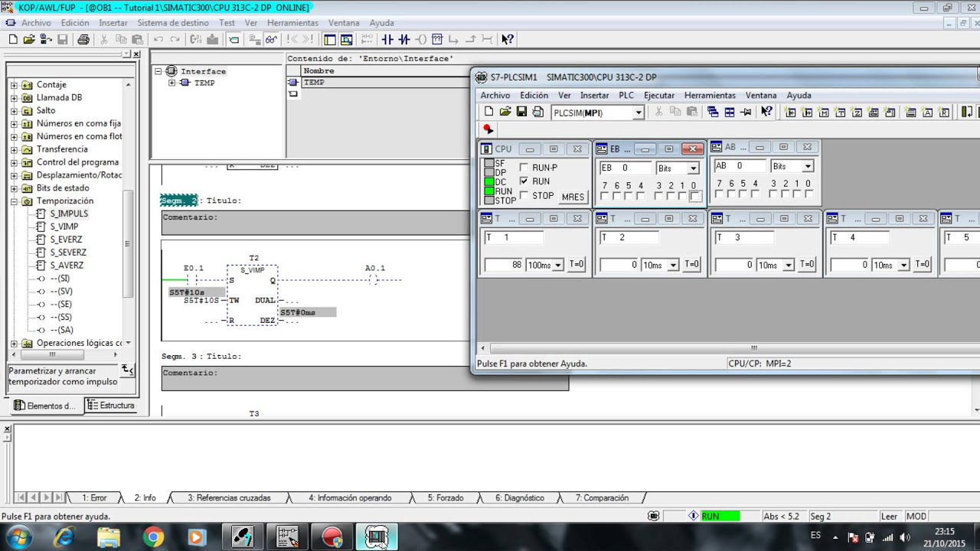
Task: Select S_VIMP in the element tree
Action: [64, 227]
